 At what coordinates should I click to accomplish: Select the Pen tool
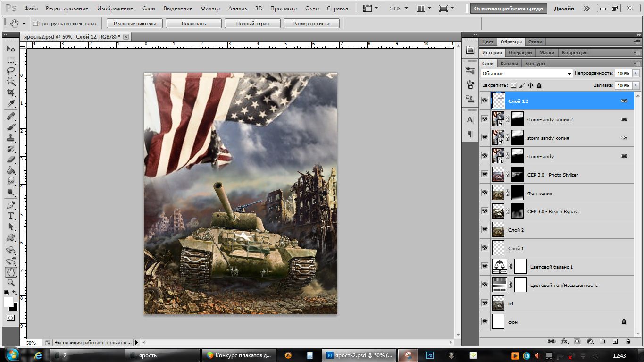click(11, 205)
